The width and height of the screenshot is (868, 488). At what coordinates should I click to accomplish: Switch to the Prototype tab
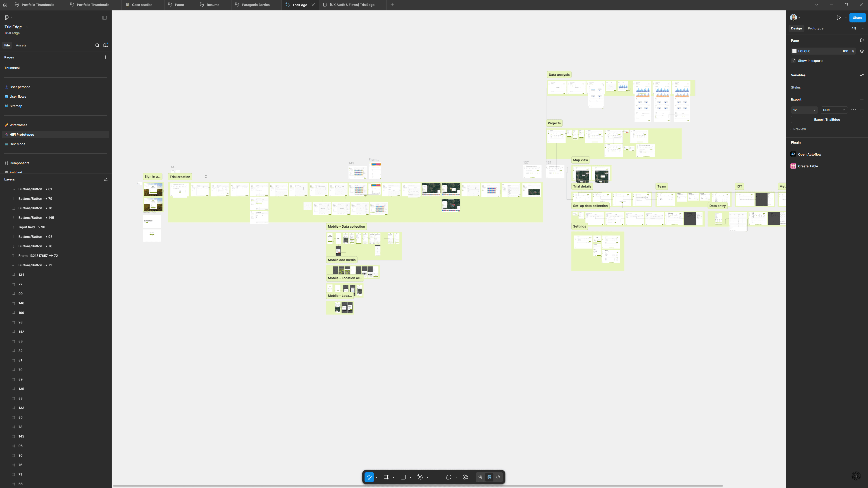(x=816, y=28)
